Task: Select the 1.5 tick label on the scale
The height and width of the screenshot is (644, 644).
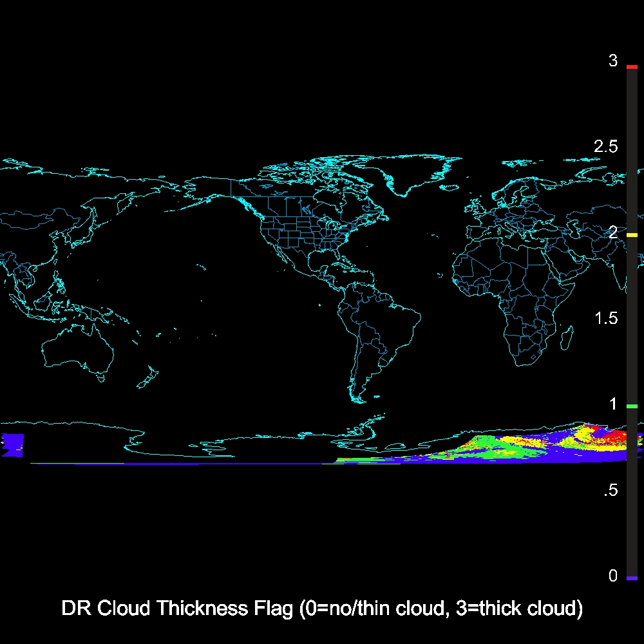Action: click(x=605, y=318)
